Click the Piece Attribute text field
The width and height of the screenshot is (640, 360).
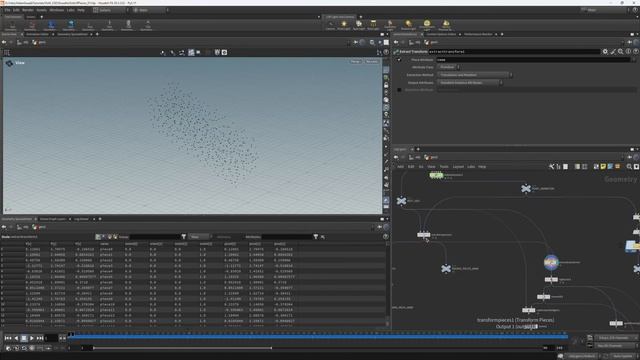click(533, 60)
